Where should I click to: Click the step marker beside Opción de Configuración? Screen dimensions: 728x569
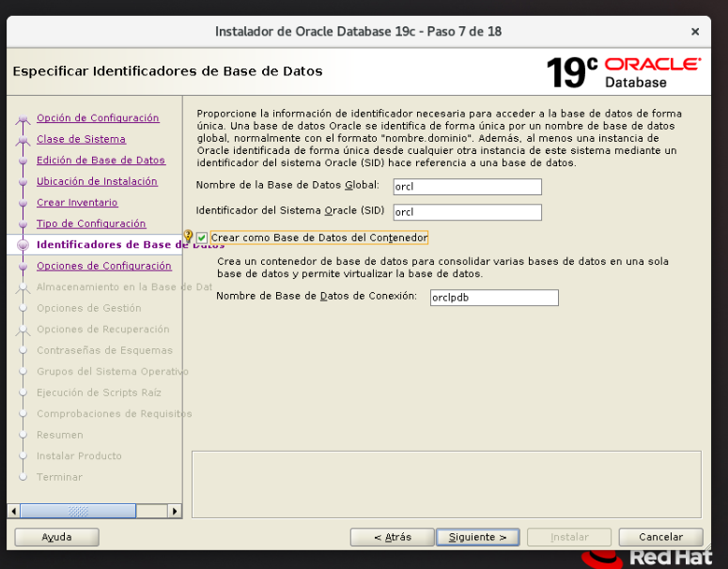click(23, 119)
